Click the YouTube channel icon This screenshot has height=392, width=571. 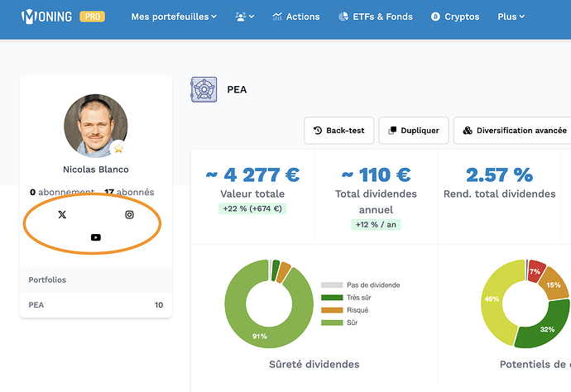coord(96,237)
